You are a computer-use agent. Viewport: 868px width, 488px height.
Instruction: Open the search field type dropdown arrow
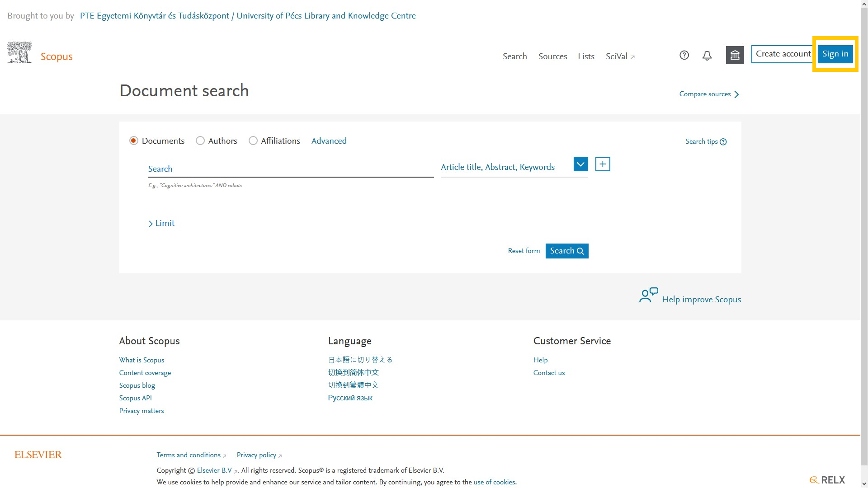pyautogui.click(x=581, y=164)
